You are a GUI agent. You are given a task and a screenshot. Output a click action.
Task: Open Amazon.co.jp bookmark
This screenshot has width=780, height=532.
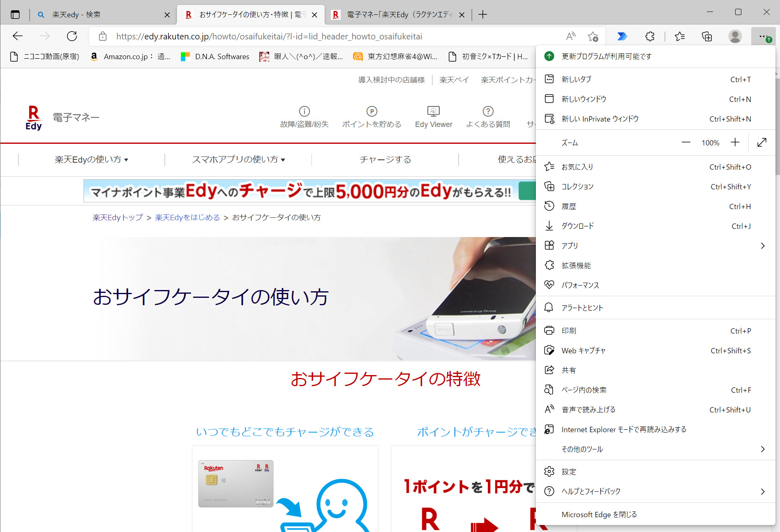click(130, 57)
